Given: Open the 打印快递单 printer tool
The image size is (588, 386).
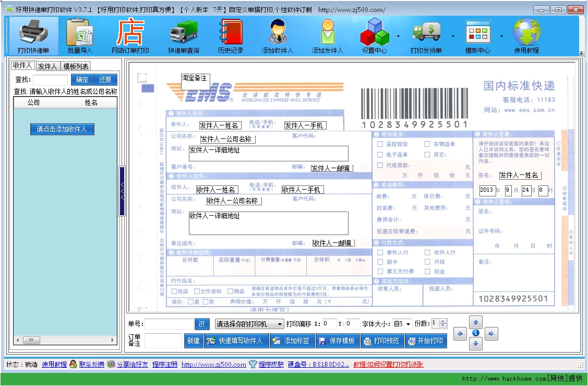Looking at the screenshot, I should pyautogui.click(x=33, y=36).
